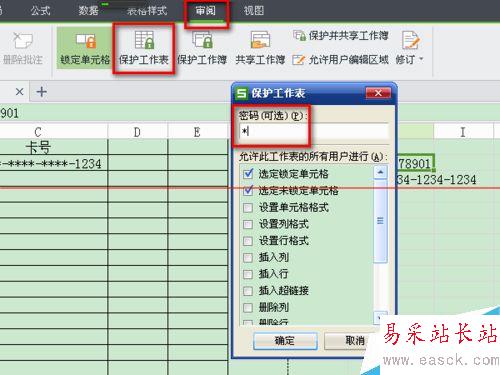Close the current document tab with X
The width and height of the screenshot is (500, 375).
click(x=20, y=91)
